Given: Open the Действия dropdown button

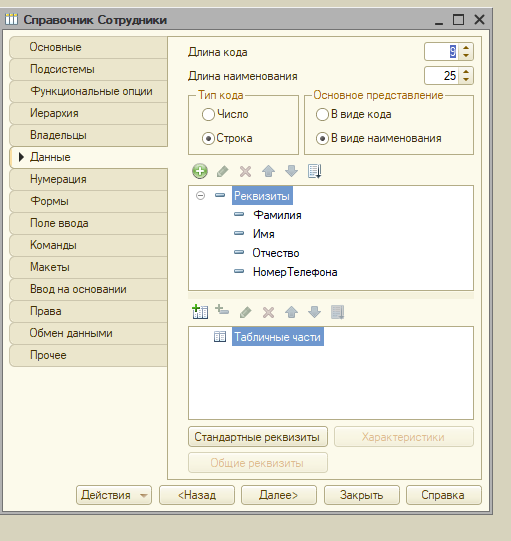Looking at the screenshot, I should (x=114, y=495).
